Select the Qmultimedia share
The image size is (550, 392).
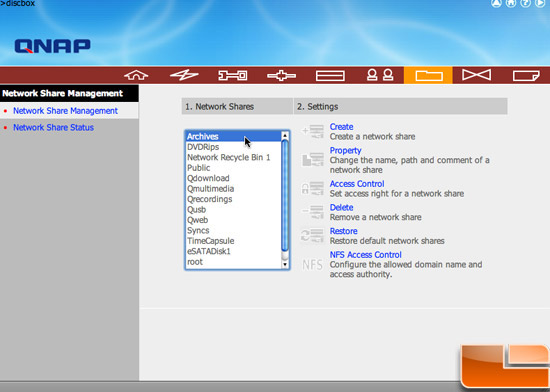234,189
